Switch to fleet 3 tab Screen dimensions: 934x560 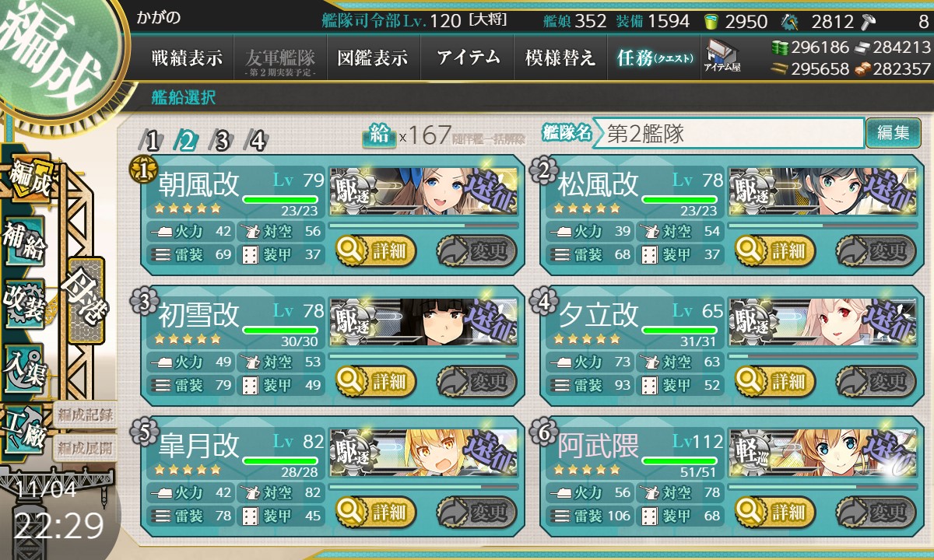(221, 141)
